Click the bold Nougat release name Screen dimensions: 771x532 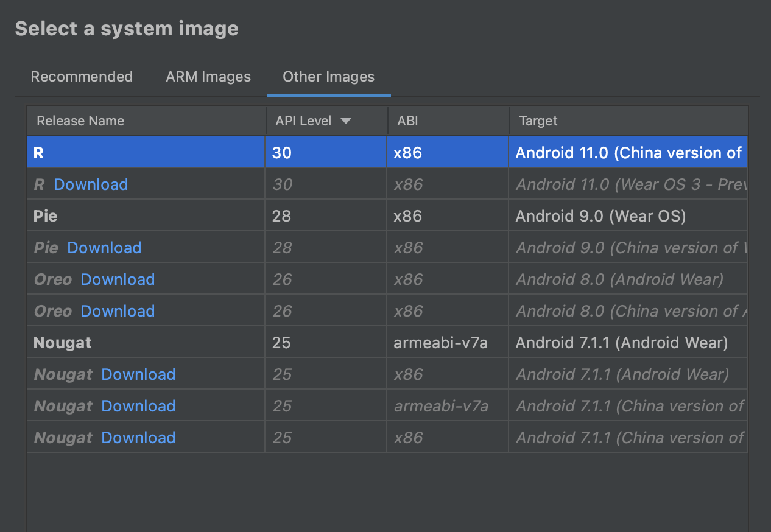[63, 343]
